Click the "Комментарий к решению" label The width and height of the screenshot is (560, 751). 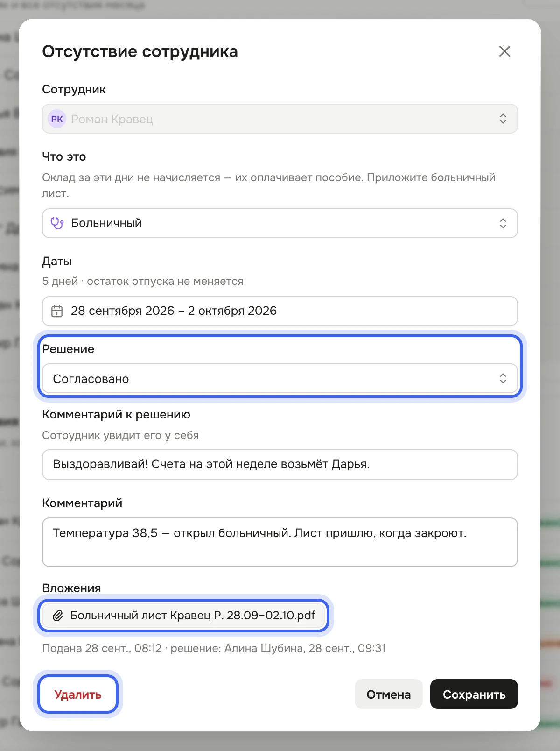coord(116,414)
